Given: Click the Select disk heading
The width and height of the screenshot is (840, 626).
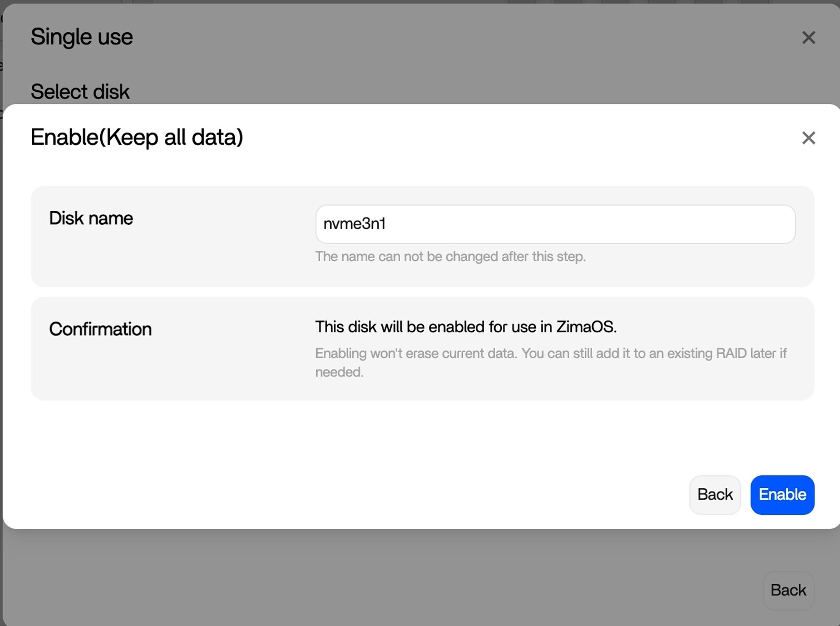Looking at the screenshot, I should tap(80, 92).
